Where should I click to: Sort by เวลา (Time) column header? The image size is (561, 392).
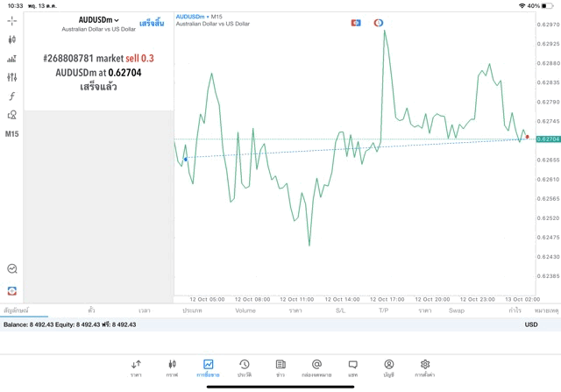[145, 310]
